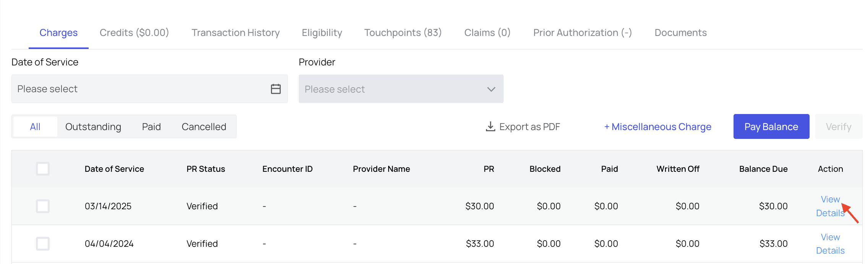
Task: Select the Claims (0) tab
Action: (x=487, y=33)
